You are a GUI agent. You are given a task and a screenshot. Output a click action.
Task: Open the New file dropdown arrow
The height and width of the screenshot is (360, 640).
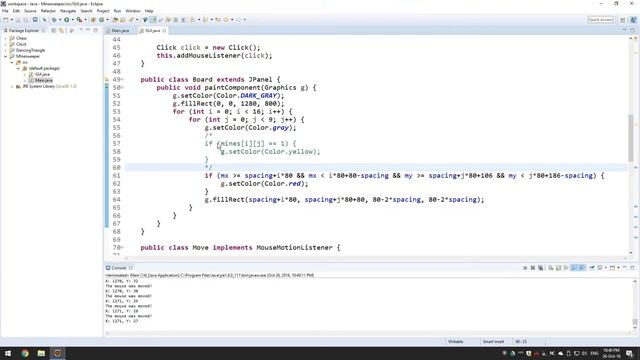tap(11, 20)
